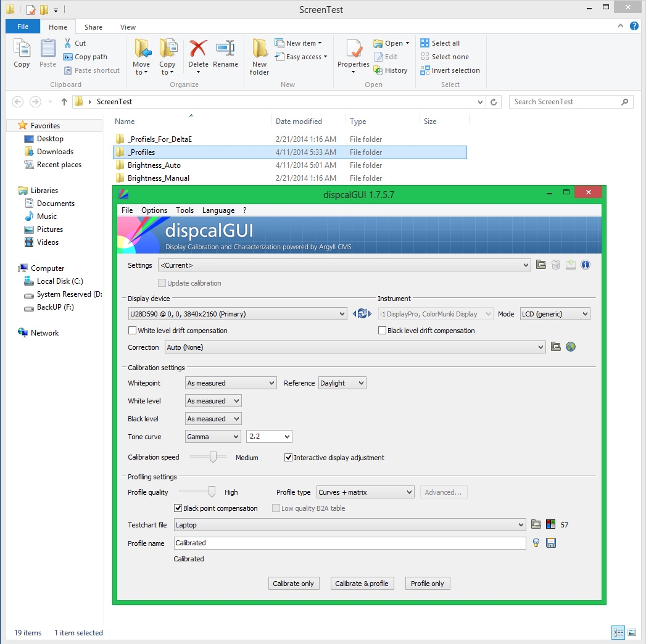Click the Rename icon in Organize group
This screenshot has width=646, height=644.
tap(225, 49)
